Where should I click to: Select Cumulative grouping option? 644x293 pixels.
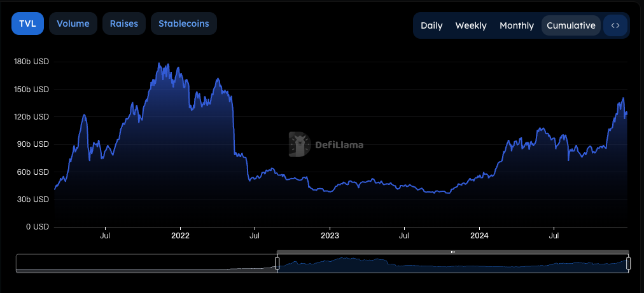click(x=571, y=25)
